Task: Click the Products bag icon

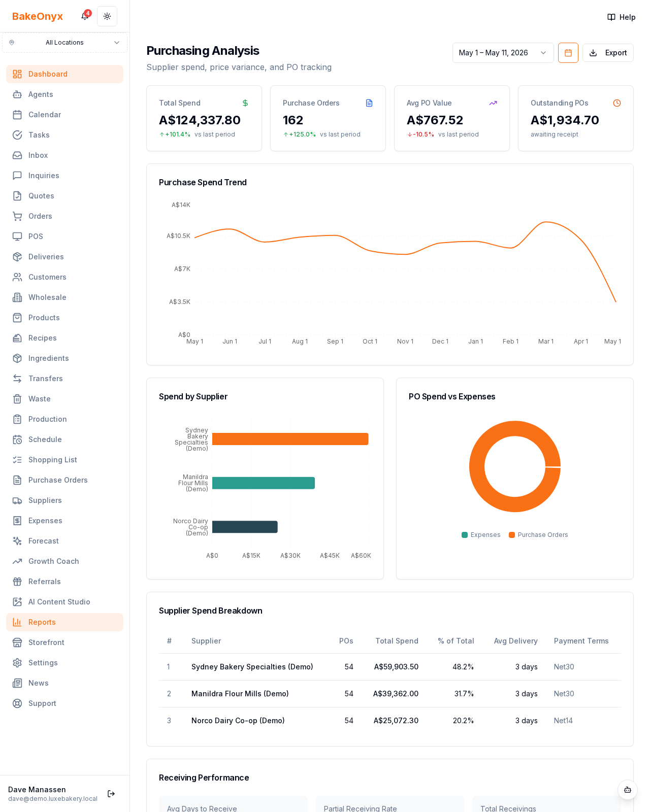Action: [17, 318]
